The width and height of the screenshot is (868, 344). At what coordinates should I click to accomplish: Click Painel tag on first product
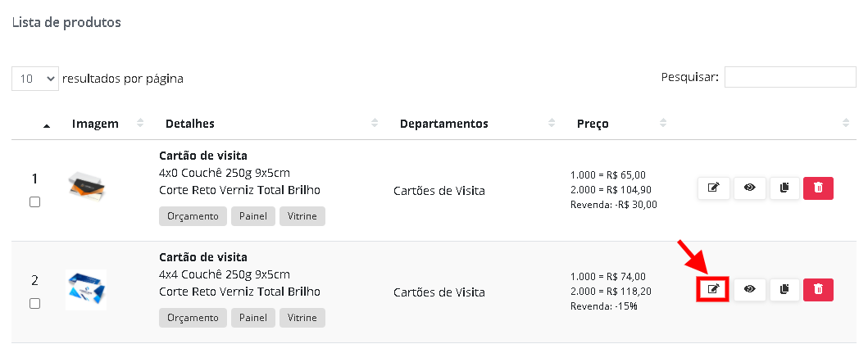252,216
